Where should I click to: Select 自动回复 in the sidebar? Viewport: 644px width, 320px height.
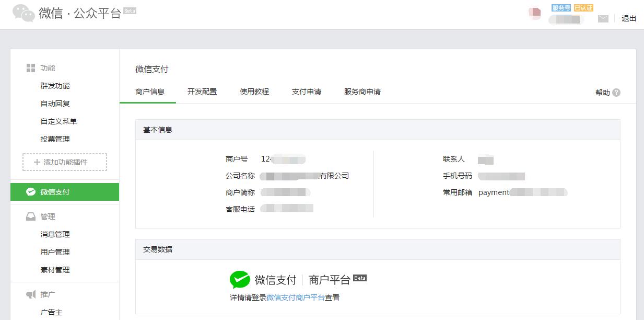tap(55, 104)
